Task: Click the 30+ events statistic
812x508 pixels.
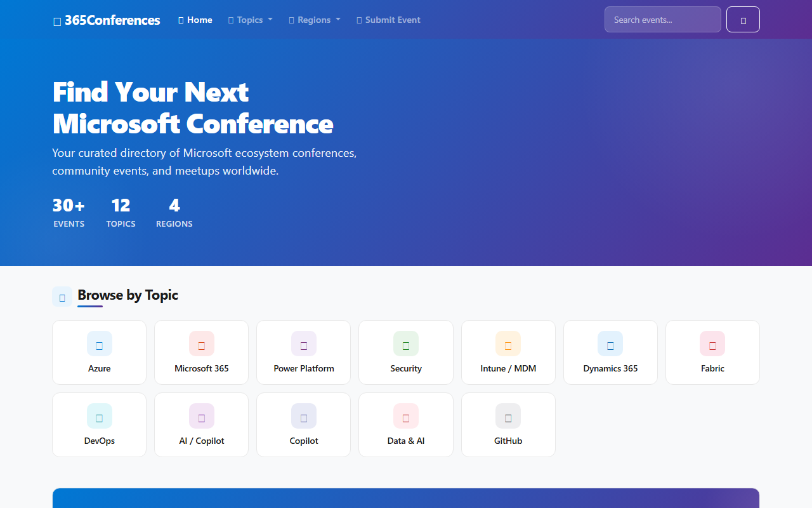Action: pyautogui.click(x=69, y=213)
